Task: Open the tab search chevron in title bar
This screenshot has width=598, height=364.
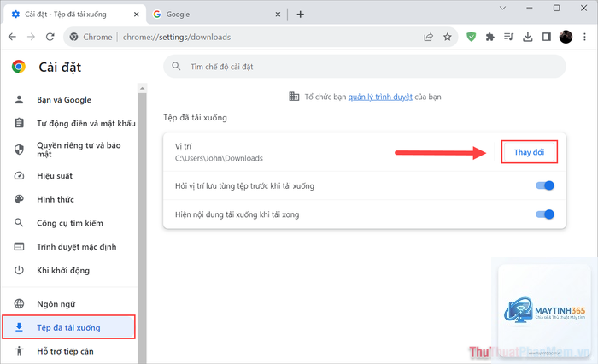Action: click(x=502, y=8)
